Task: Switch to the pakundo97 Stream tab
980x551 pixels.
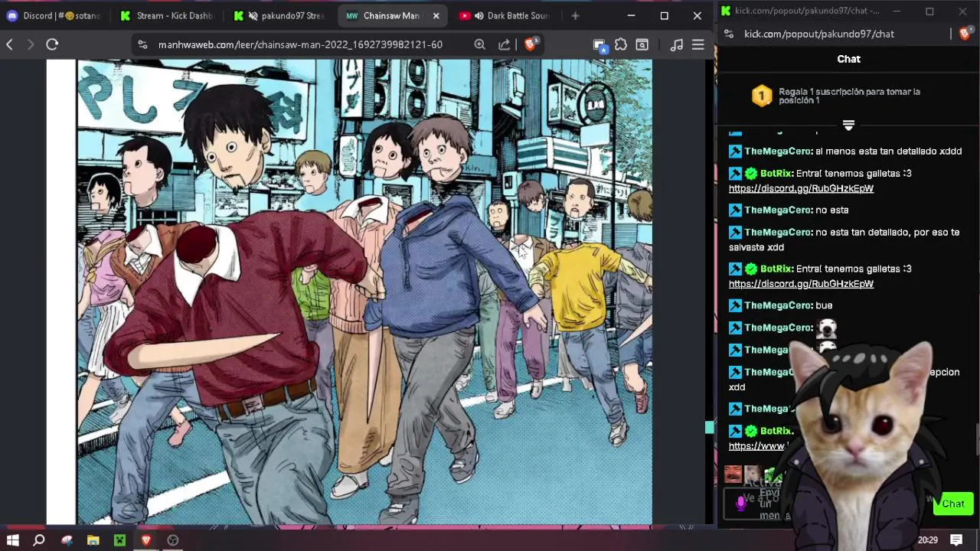Action: (279, 15)
